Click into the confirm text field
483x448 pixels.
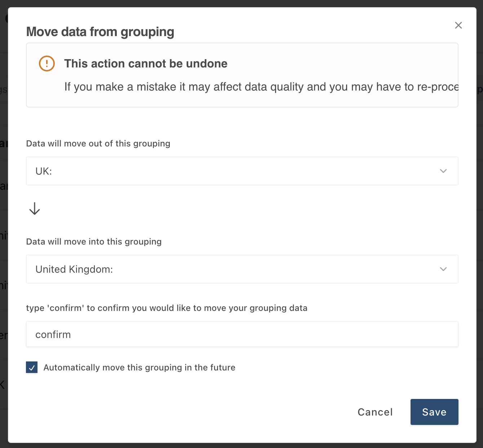(241, 334)
